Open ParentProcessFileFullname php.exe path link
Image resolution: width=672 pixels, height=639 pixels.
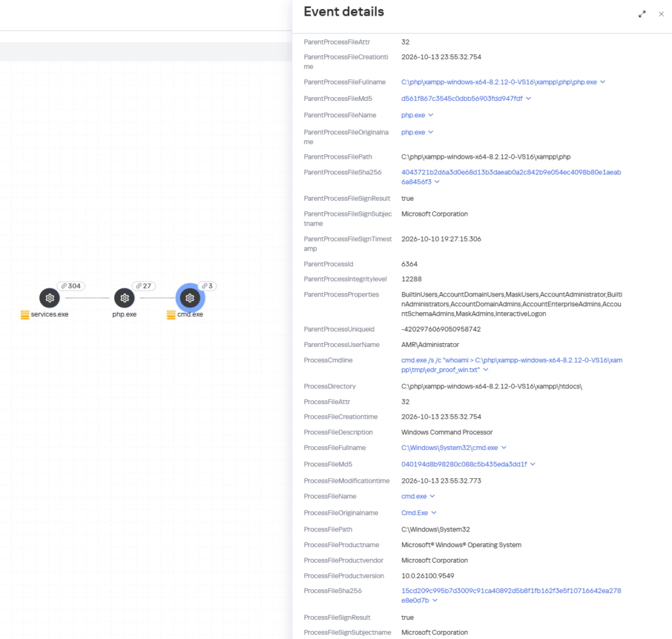pyautogui.click(x=499, y=82)
